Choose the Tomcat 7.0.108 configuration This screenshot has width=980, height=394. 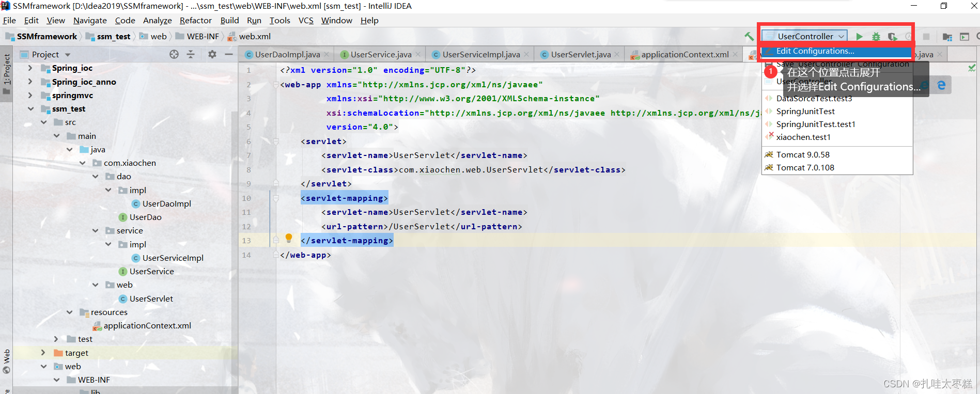[x=837, y=167]
